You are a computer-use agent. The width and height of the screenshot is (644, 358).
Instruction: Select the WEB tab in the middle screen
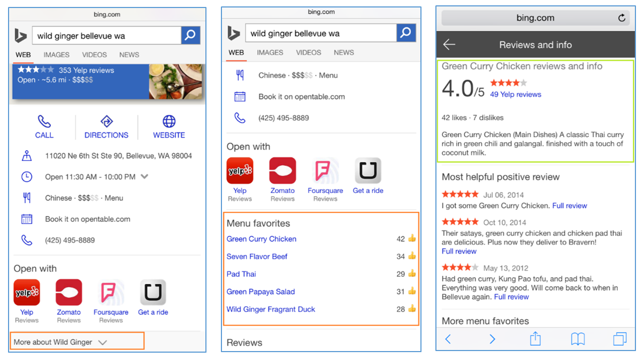(x=236, y=52)
